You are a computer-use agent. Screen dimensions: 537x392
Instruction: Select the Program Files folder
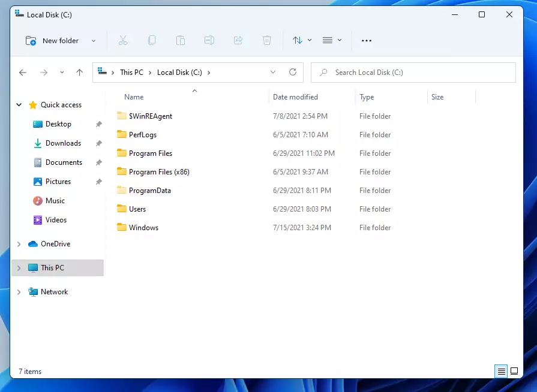[151, 153]
